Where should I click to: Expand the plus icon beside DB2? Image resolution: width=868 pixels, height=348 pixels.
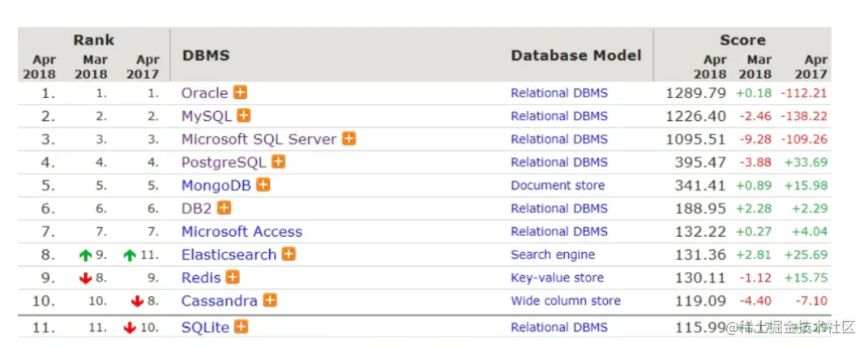pyautogui.click(x=224, y=208)
